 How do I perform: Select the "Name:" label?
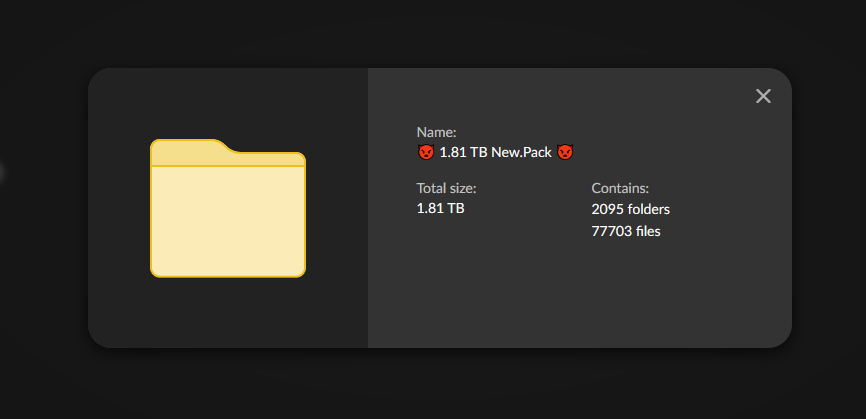pyautogui.click(x=436, y=132)
